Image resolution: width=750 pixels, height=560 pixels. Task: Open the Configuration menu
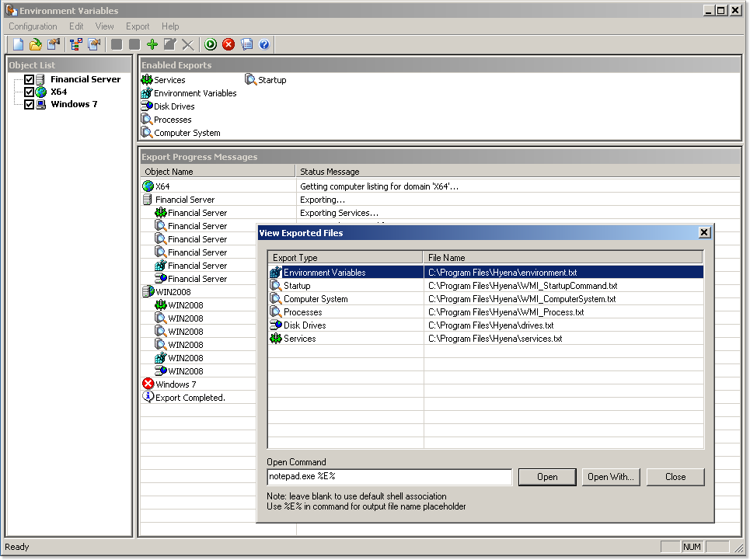[33, 26]
